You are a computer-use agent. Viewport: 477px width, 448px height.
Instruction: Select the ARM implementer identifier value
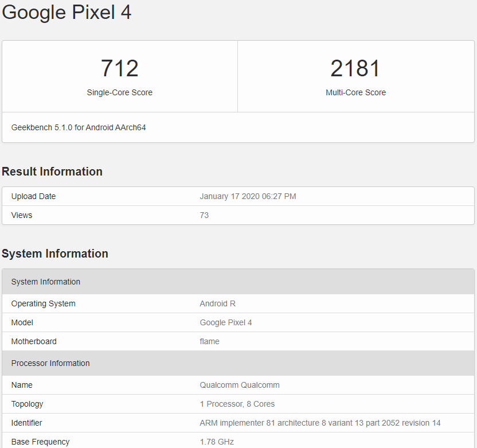click(320, 423)
